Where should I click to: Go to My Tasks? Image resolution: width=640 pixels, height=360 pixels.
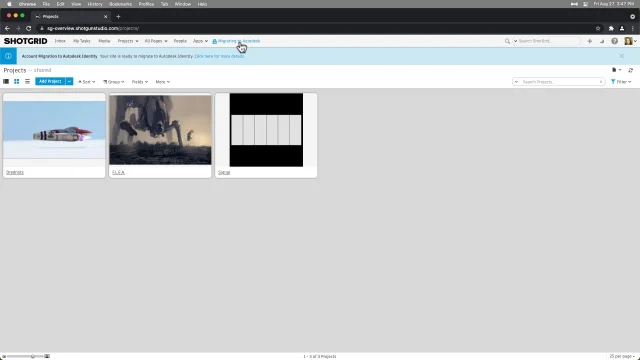[81, 41]
